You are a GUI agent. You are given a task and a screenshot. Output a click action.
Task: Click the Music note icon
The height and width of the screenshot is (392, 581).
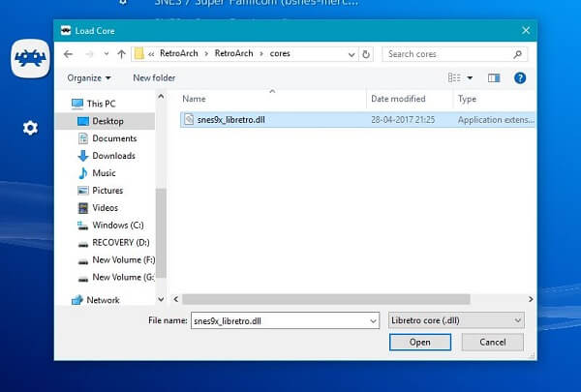point(83,173)
